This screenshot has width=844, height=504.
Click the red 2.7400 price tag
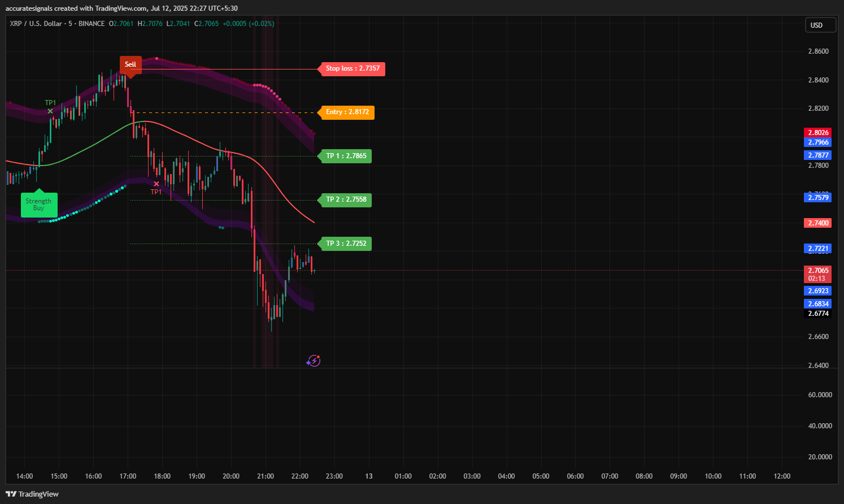(818, 223)
